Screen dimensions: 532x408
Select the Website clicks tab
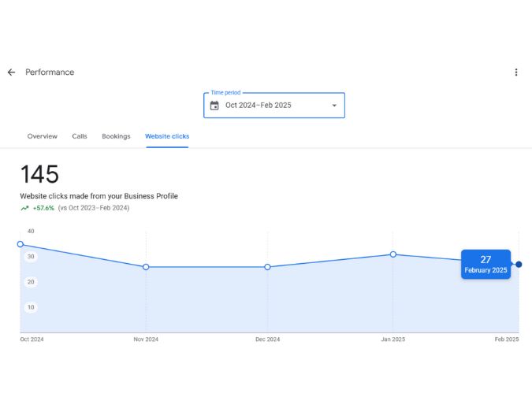(x=167, y=136)
